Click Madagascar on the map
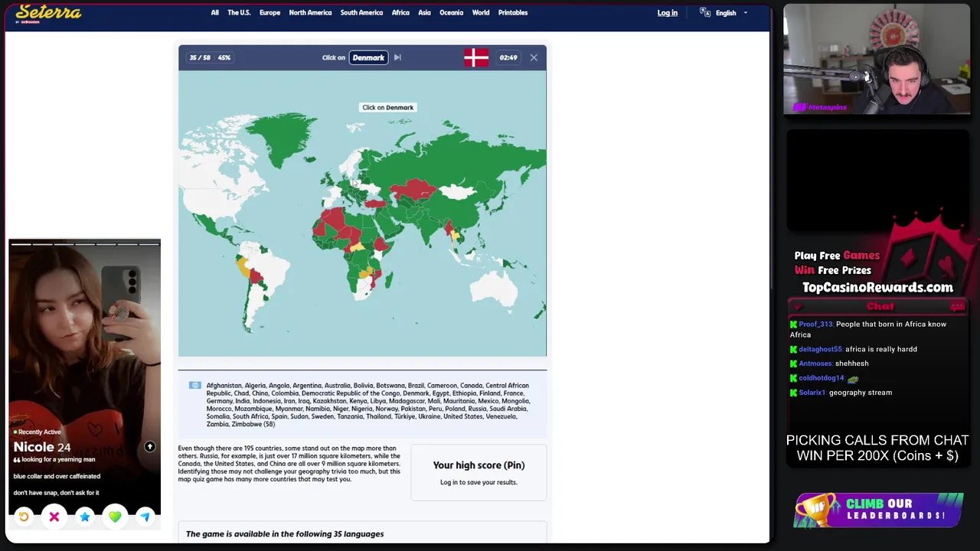This screenshot has width=980, height=551. click(388, 280)
